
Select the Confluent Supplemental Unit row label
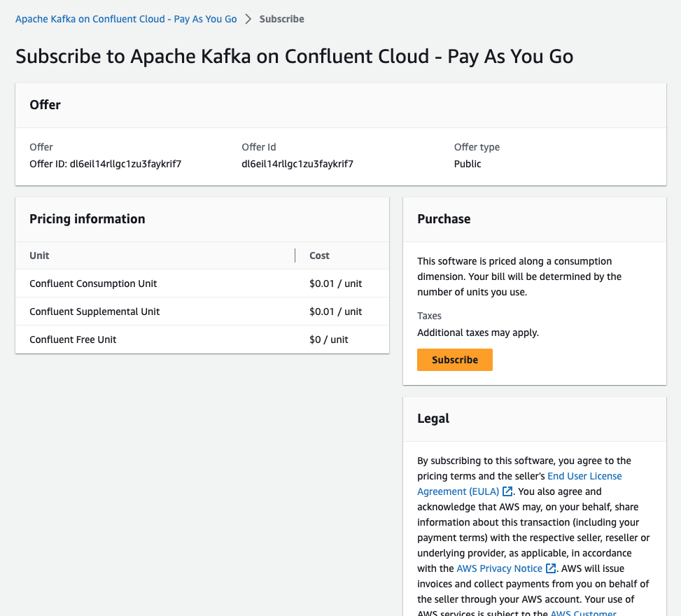[x=94, y=311]
